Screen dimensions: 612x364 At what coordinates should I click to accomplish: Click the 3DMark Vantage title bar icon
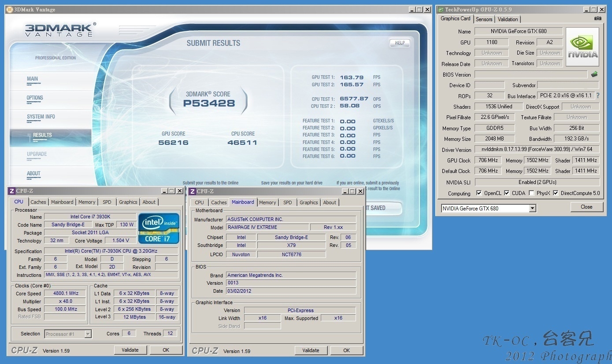pyautogui.click(x=9, y=10)
